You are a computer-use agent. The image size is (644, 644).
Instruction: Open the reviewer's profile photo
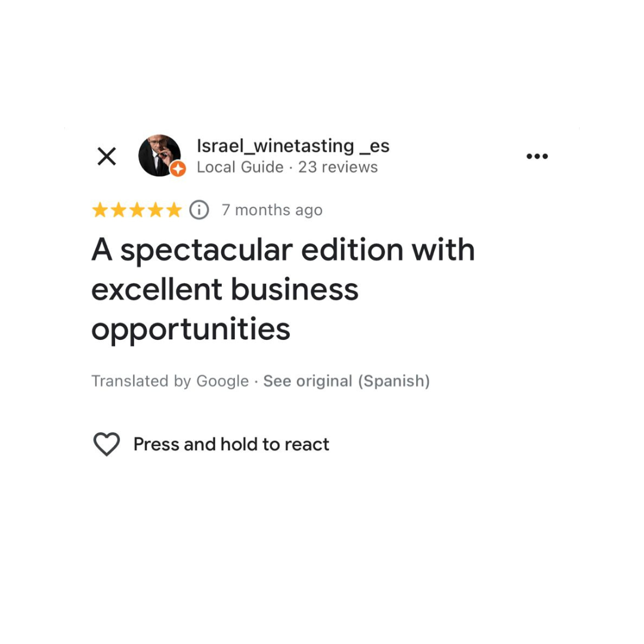click(159, 155)
